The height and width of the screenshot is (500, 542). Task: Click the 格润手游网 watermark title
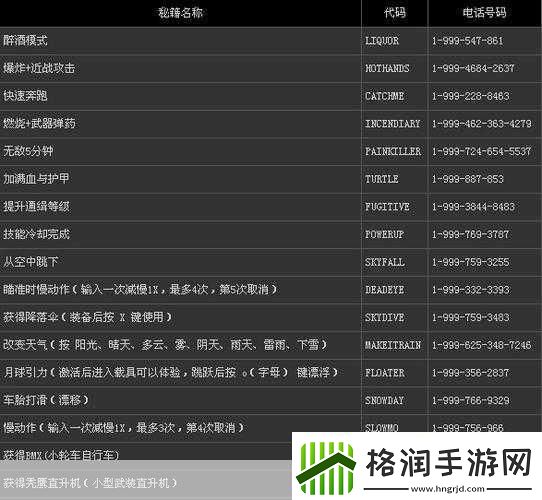[449, 462]
